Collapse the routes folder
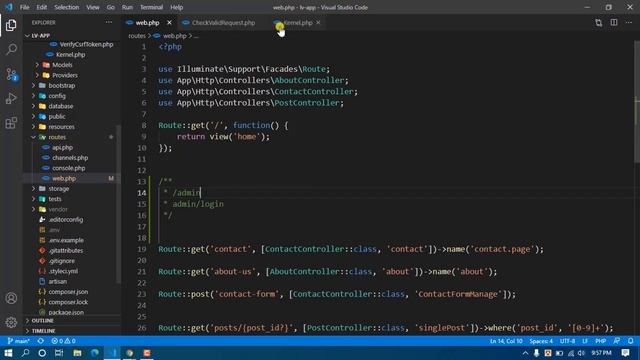640x360 pixels. point(57,137)
